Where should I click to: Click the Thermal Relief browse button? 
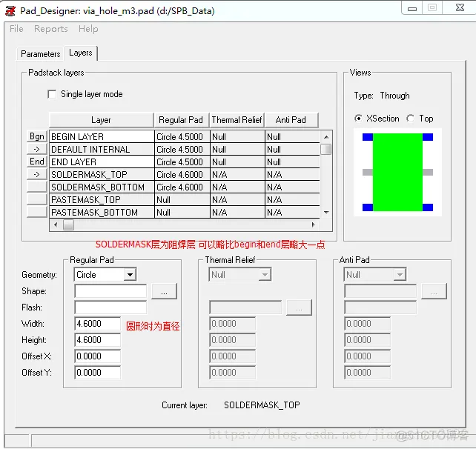299,307
